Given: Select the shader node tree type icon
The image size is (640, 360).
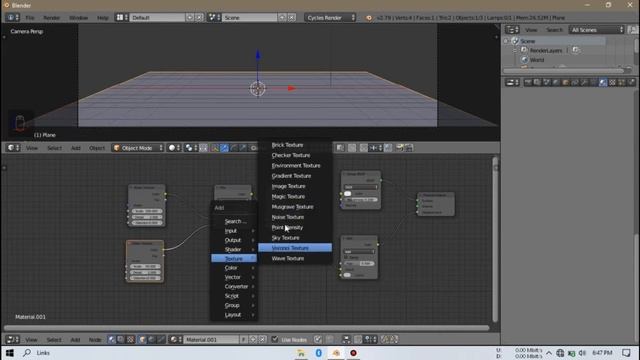Looking at the screenshot, I should point(111,340).
